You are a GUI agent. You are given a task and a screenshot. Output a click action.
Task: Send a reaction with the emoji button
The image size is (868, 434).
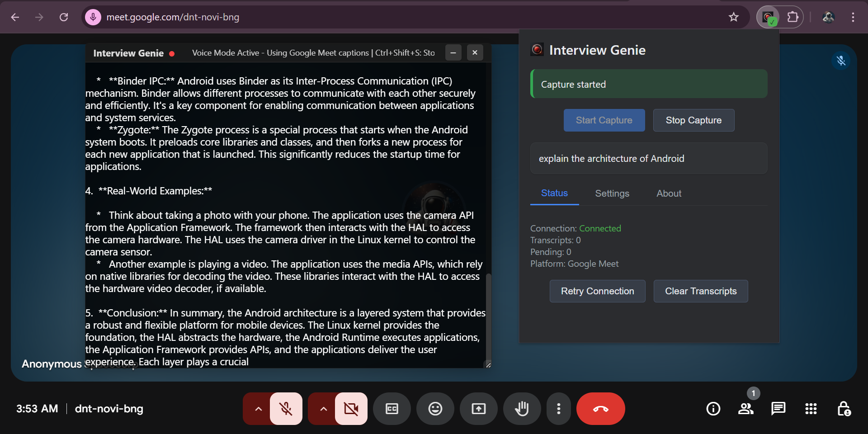[435, 409]
